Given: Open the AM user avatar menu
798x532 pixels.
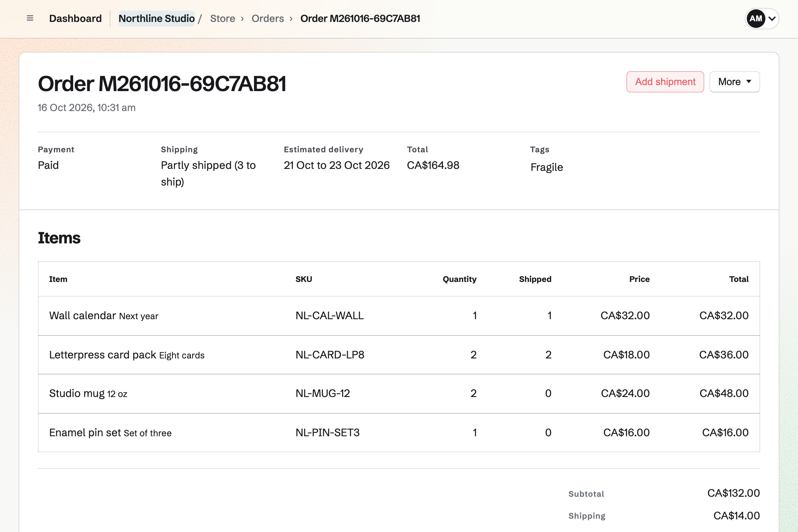Looking at the screenshot, I should 762,18.
